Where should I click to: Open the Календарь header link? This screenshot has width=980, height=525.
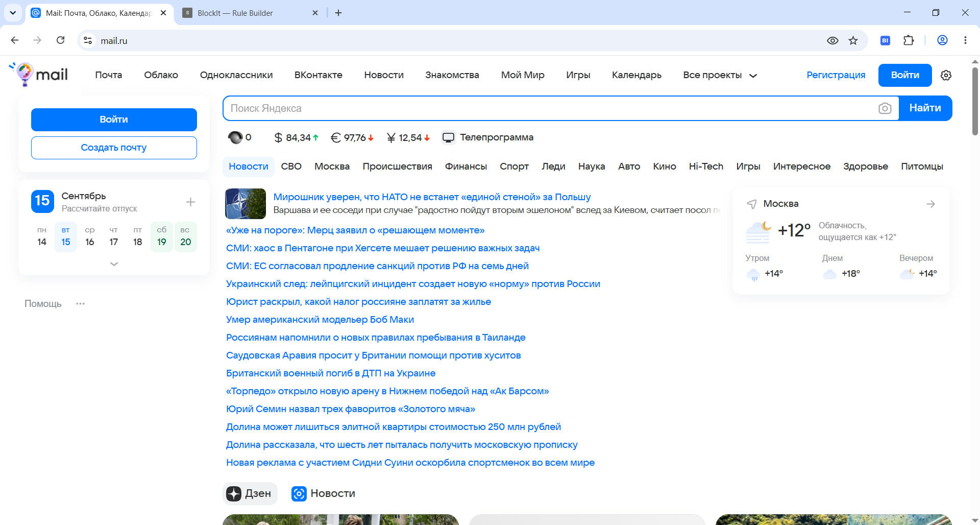(x=636, y=75)
